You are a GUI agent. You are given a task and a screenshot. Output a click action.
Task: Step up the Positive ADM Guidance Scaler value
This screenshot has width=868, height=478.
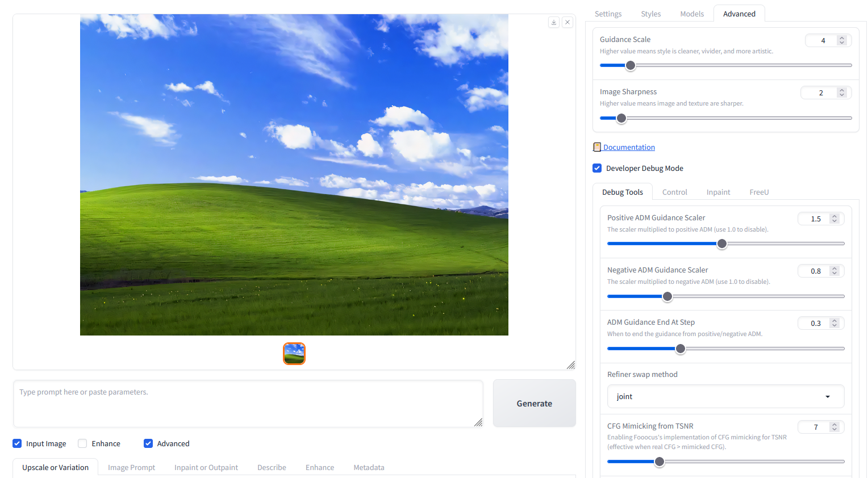(x=834, y=216)
